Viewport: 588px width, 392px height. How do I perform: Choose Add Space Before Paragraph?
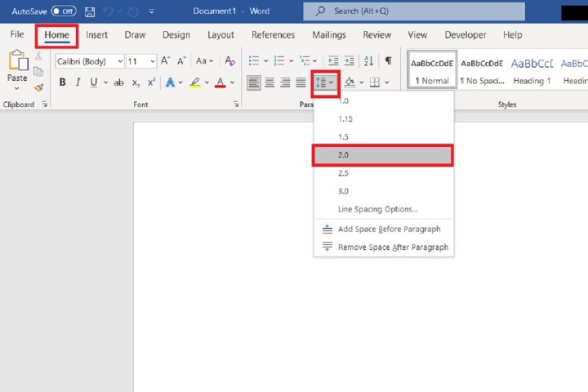[x=384, y=229]
